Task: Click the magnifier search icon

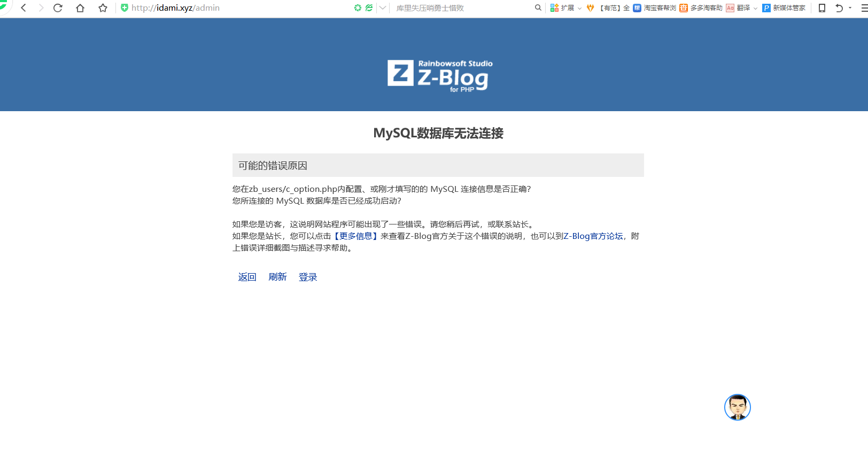Action: point(538,8)
